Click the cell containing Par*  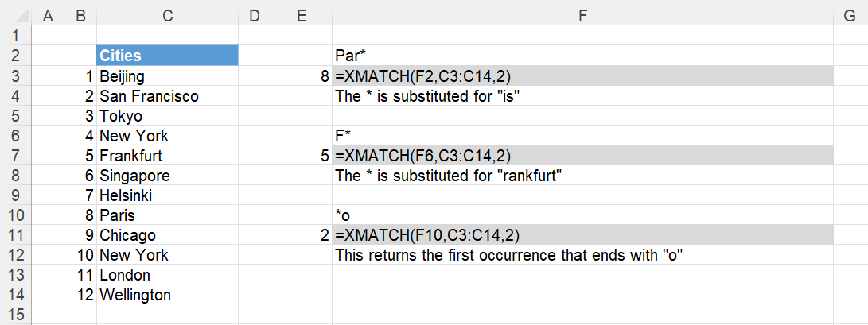[x=582, y=56]
